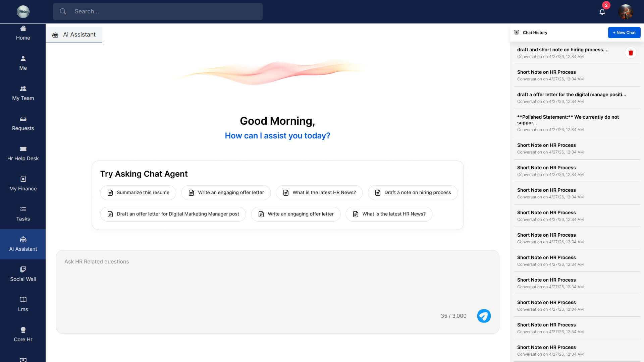The image size is (644, 362).
Task: Open the '**Polished Statement:**' conversation
Action: [x=577, y=123]
